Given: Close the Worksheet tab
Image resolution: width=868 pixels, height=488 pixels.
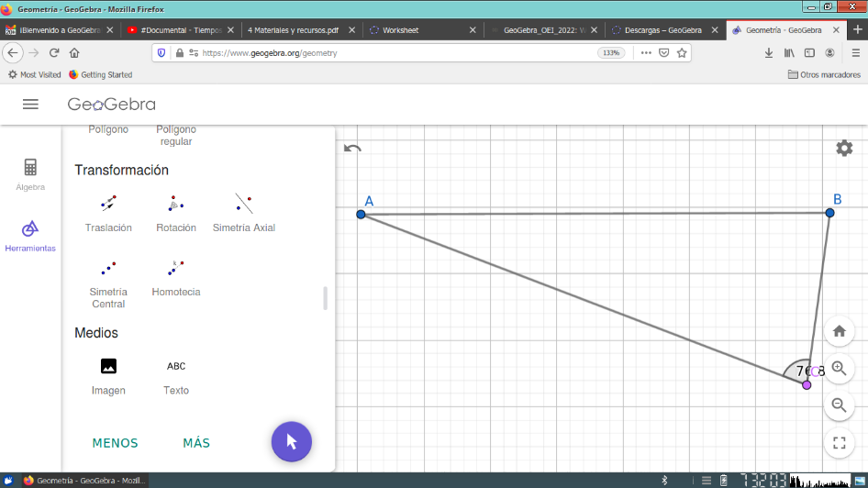Looking at the screenshot, I should (x=473, y=30).
